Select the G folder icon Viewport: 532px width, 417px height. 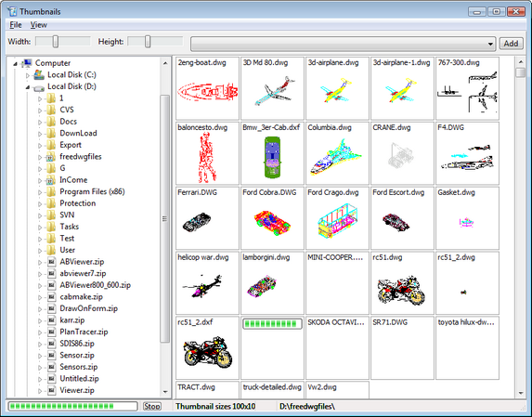[x=51, y=168]
